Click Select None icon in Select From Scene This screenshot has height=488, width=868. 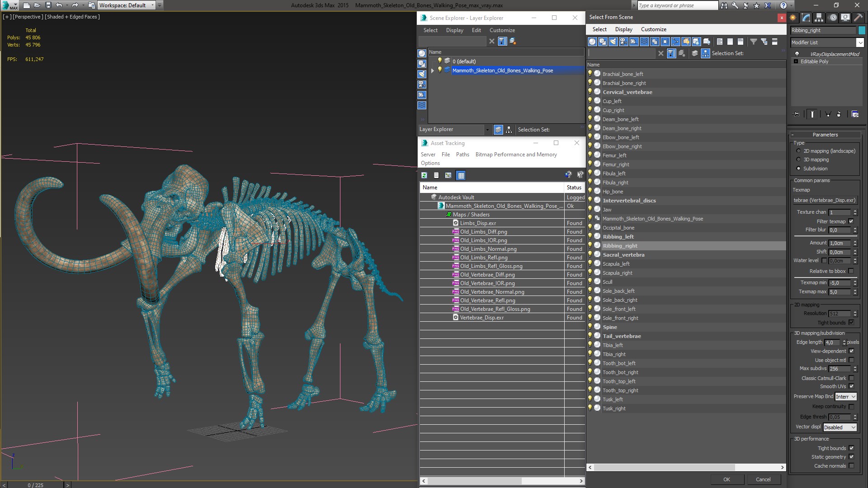[x=730, y=42]
